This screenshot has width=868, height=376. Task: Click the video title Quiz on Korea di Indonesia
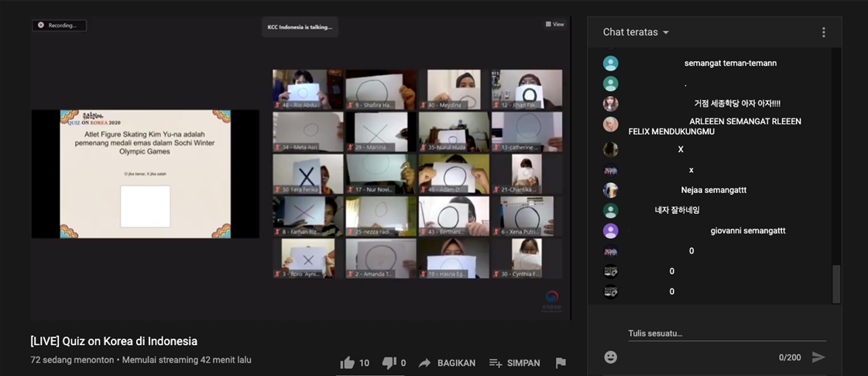click(114, 341)
